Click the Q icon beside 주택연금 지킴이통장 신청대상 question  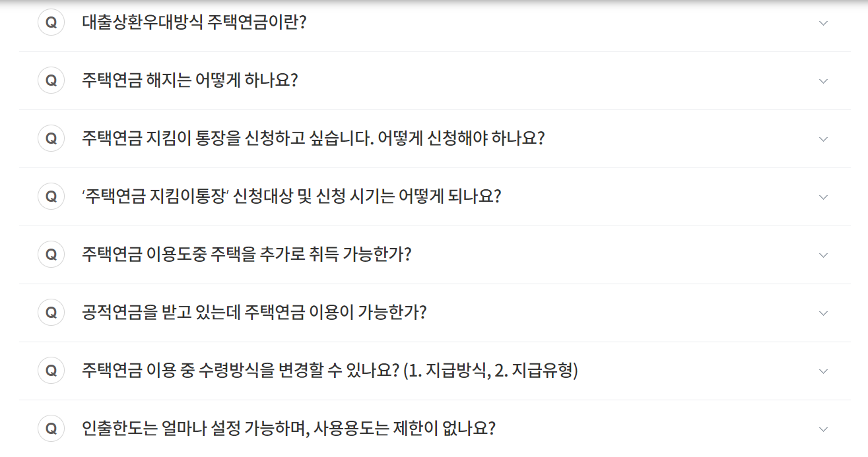51,197
